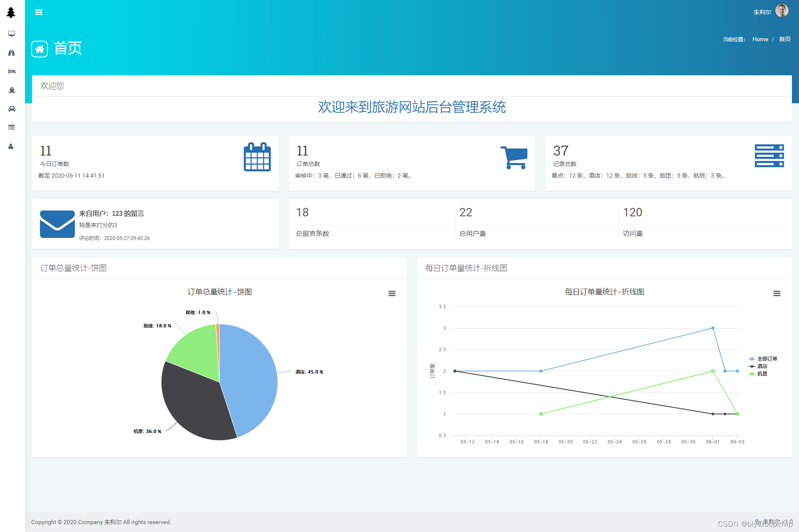Select the user person icon in sidebar

(x=11, y=146)
